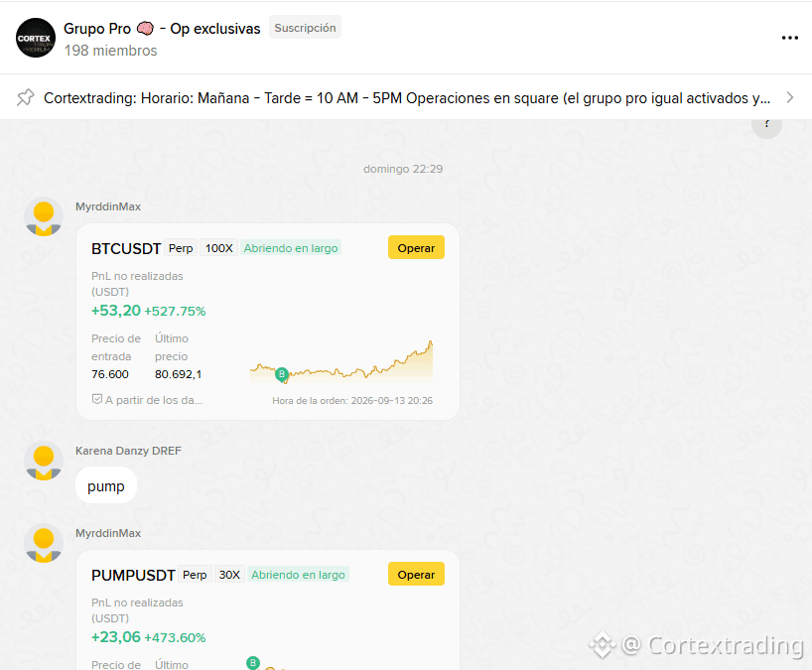
Task: Click Karena Danzy DREF avatar
Action: tap(44, 461)
